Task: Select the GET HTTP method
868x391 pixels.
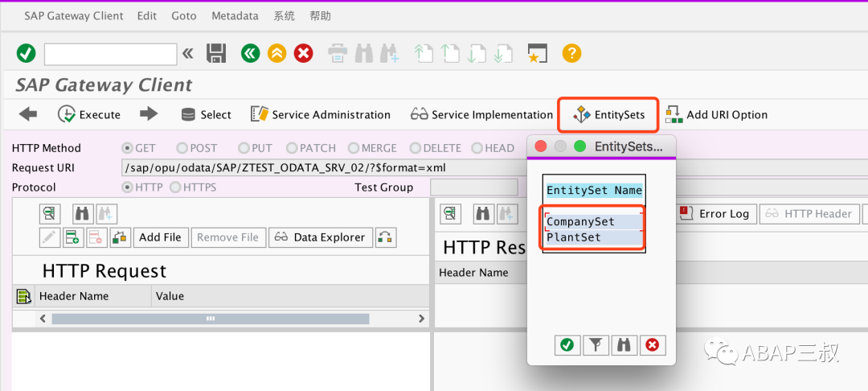Action: [x=127, y=148]
